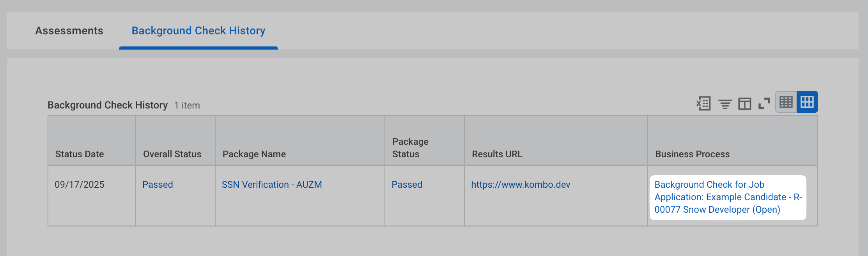Image resolution: width=868 pixels, height=256 pixels.
Task: Open SSN Verification - AUZM package link
Action: (x=272, y=185)
